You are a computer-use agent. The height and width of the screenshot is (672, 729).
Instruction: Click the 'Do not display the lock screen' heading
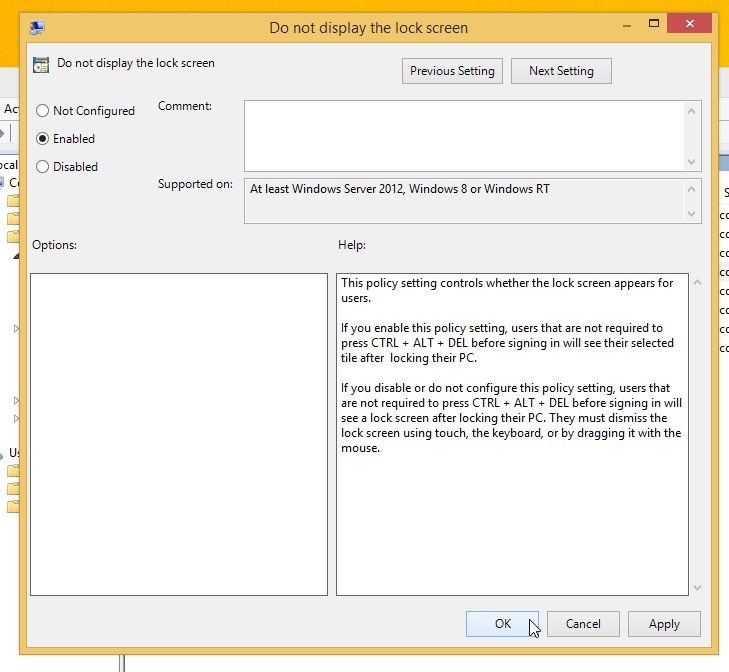[x=136, y=63]
